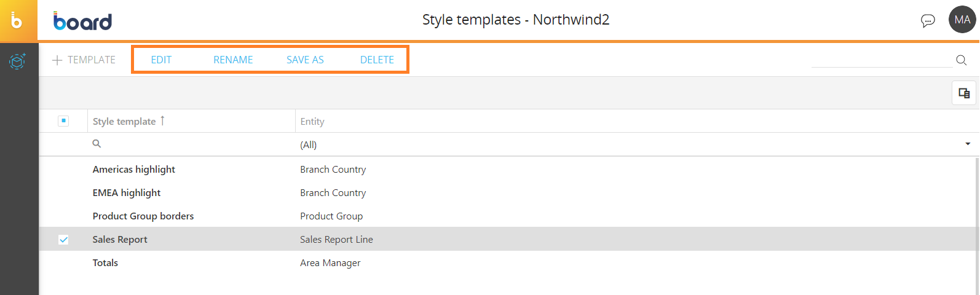Viewport: 980px width, 295px height.
Task: Click the column chooser icon
Action: point(964,93)
